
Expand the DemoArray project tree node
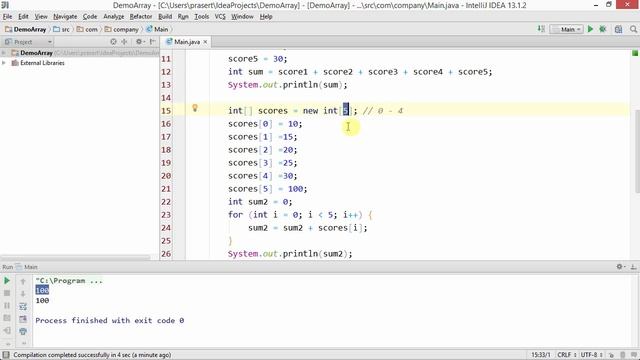point(4,53)
